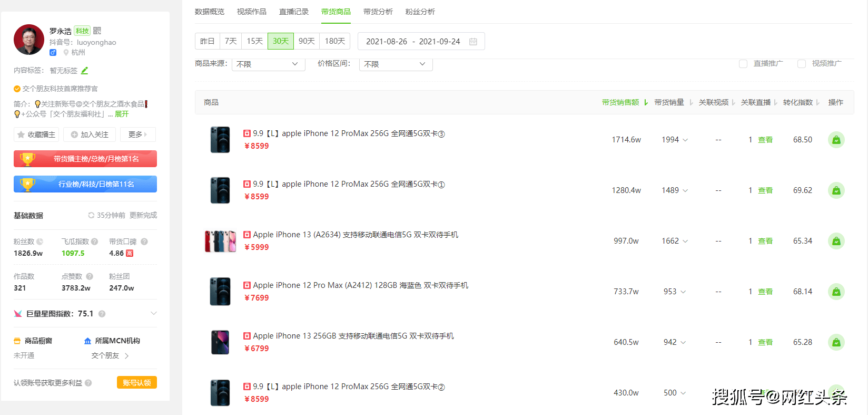
Task: Open the 交个朋友 MCN link
Action: [x=110, y=356]
